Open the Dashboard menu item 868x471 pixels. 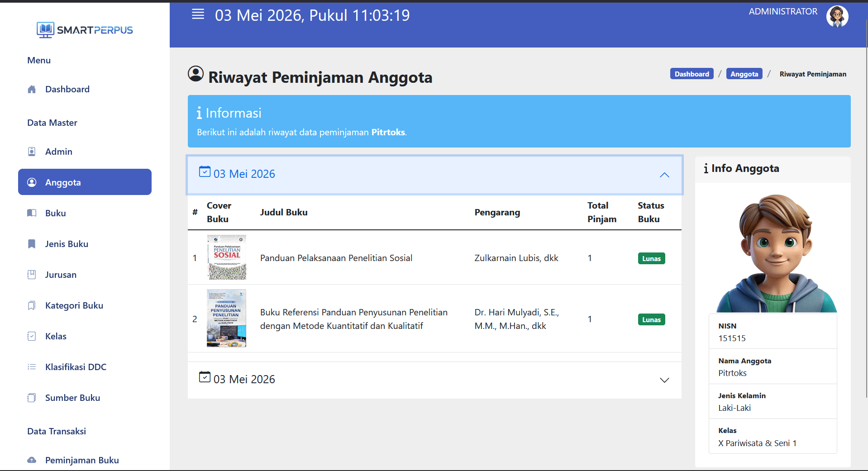85,89
